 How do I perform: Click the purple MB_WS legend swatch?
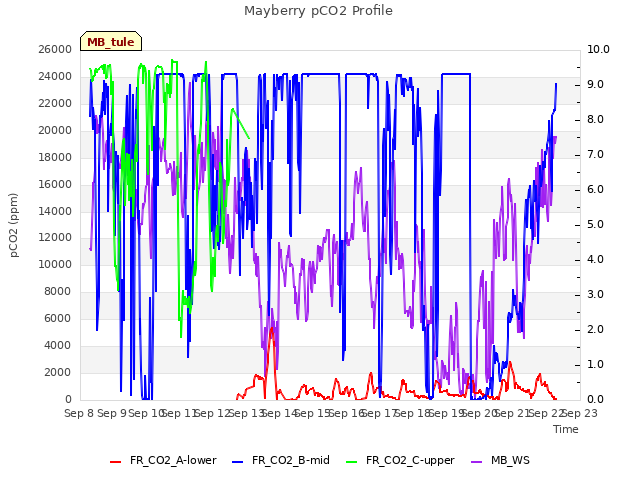(476, 462)
